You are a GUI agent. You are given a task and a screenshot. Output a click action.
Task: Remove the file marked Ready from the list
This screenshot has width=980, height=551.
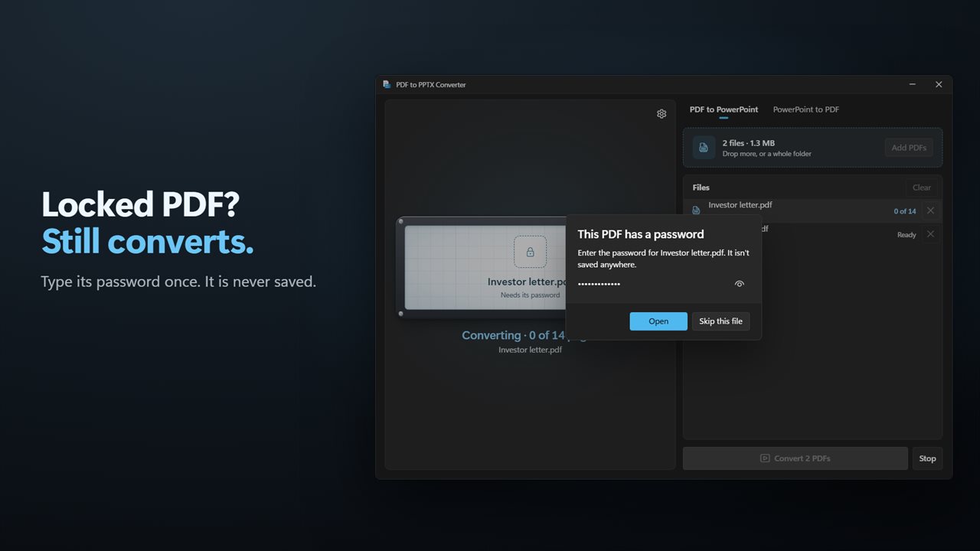coord(930,234)
